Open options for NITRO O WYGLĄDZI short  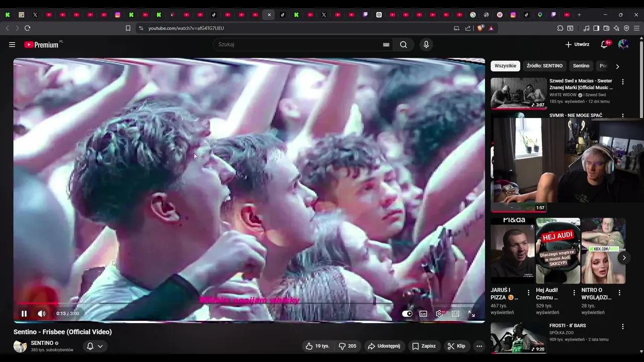tap(619, 293)
